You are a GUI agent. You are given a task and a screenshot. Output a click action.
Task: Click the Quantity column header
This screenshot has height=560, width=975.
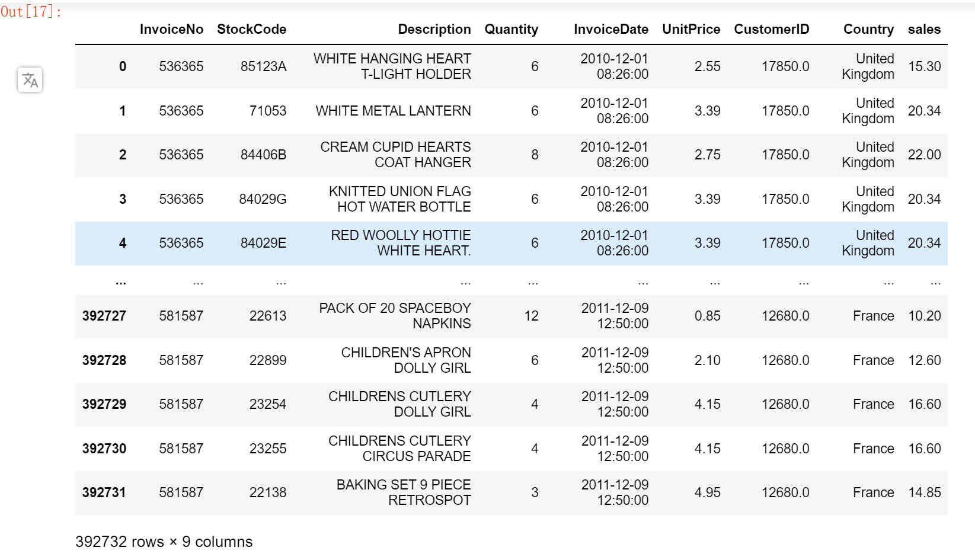coord(511,29)
